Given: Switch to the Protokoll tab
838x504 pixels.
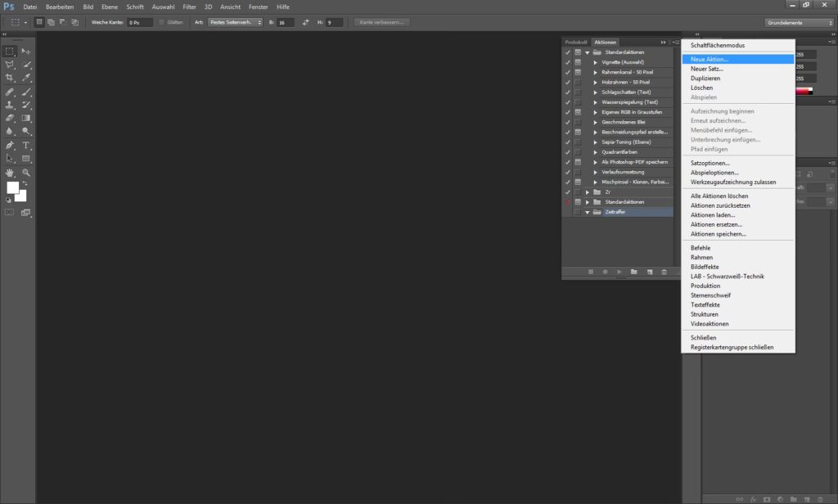Looking at the screenshot, I should pos(576,42).
